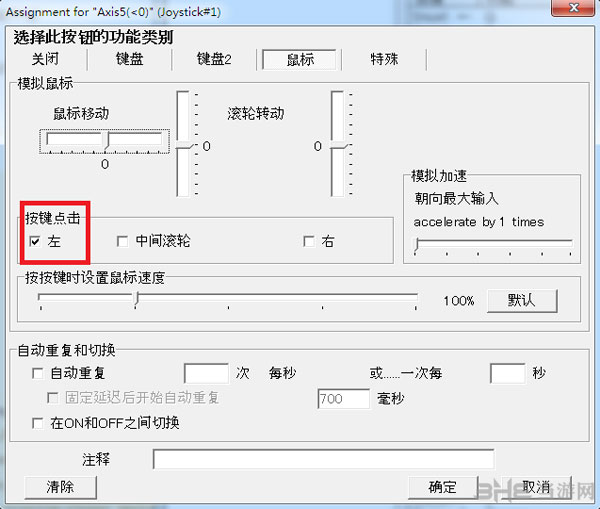Tick the 右 button click checkbox
Screen dimensions: 600x509
click(x=309, y=241)
